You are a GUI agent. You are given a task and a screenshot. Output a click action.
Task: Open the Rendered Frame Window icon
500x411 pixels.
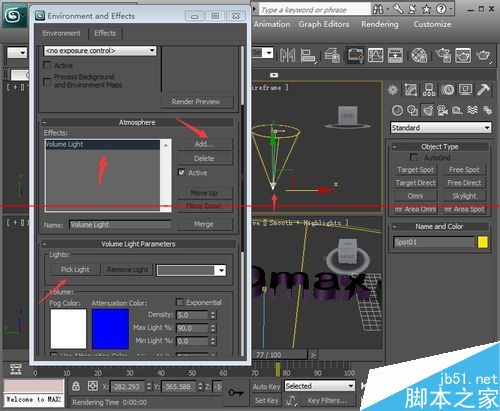[x=463, y=55]
